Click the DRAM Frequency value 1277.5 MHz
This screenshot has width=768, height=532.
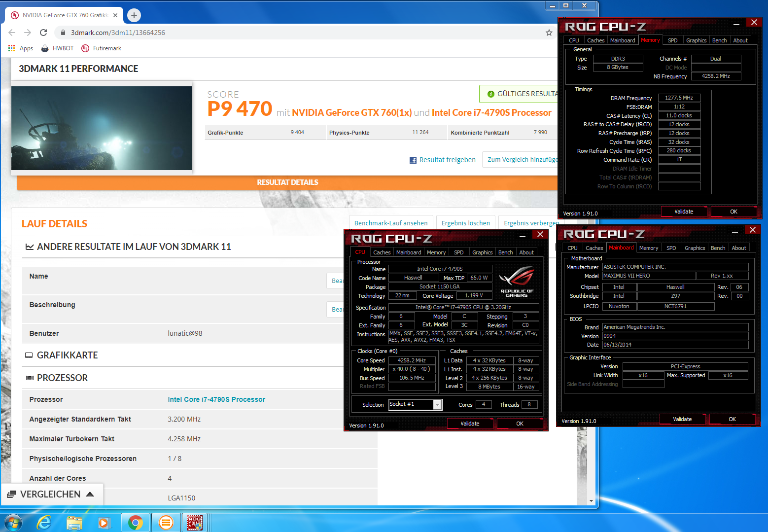[x=679, y=98]
